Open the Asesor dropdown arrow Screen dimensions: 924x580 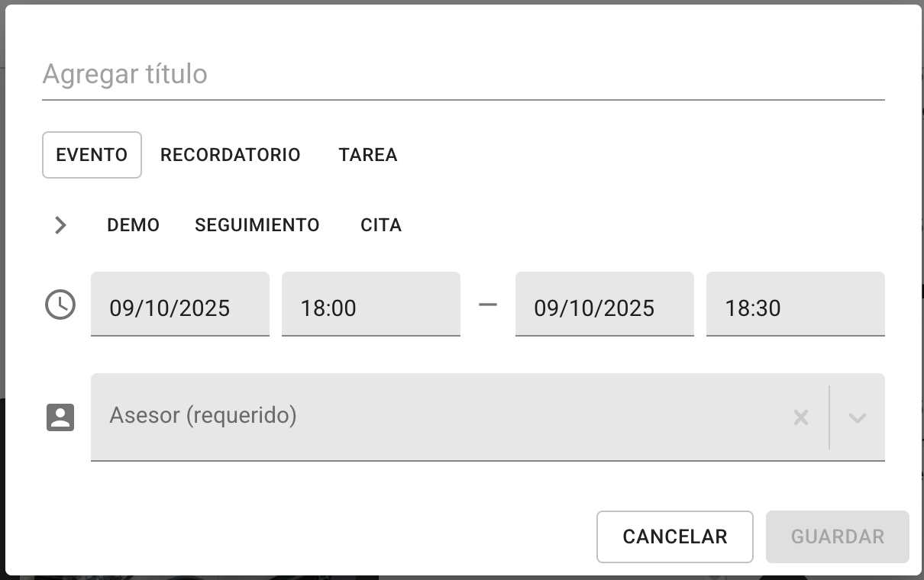tap(857, 417)
